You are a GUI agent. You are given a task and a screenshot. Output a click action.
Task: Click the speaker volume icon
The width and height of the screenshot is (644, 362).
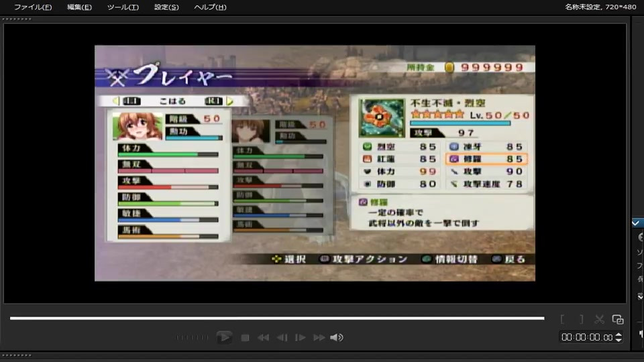[337, 338]
